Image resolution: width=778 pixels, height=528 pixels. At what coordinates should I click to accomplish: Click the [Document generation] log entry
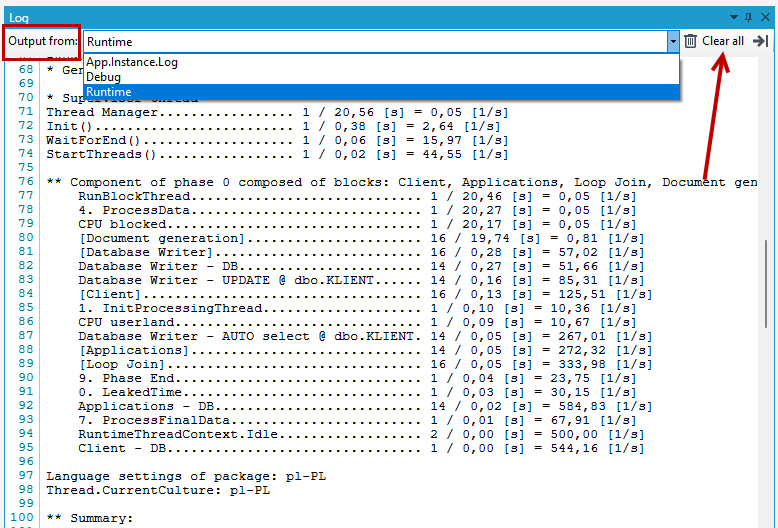click(361, 238)
